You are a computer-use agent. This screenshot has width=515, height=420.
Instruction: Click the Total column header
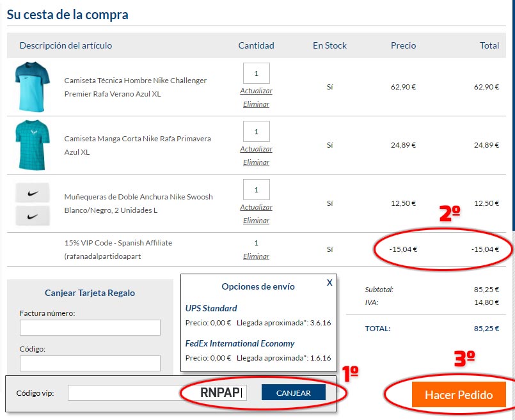pos(489,45)
